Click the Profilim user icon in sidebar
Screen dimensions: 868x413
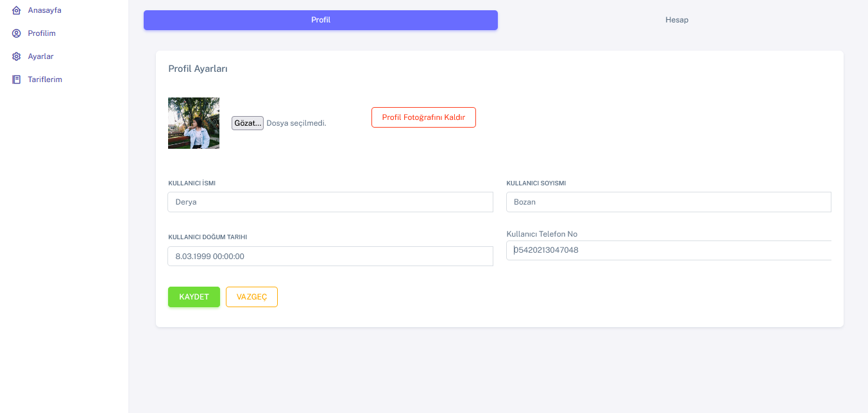(x=16, y=33)
